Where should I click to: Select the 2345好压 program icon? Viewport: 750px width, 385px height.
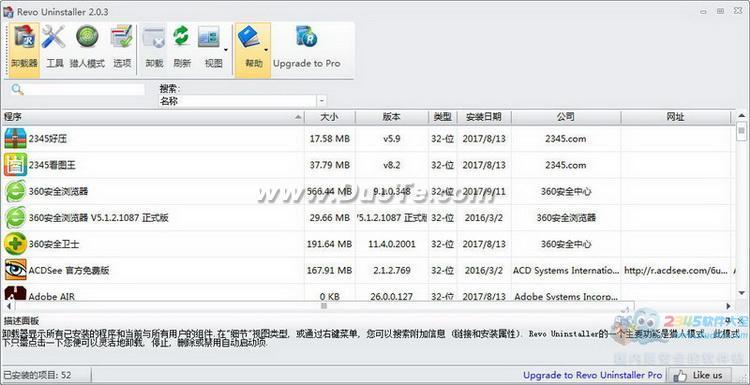click(15, 139)
